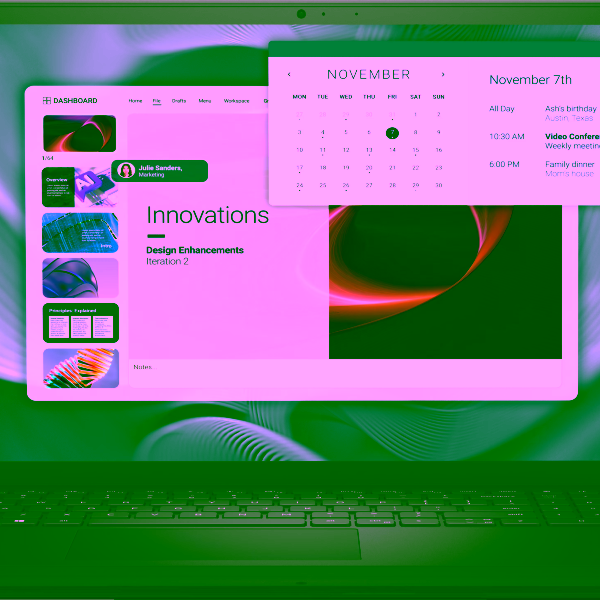
Task: Select November 9 in calendar
Action: point(439,132)
